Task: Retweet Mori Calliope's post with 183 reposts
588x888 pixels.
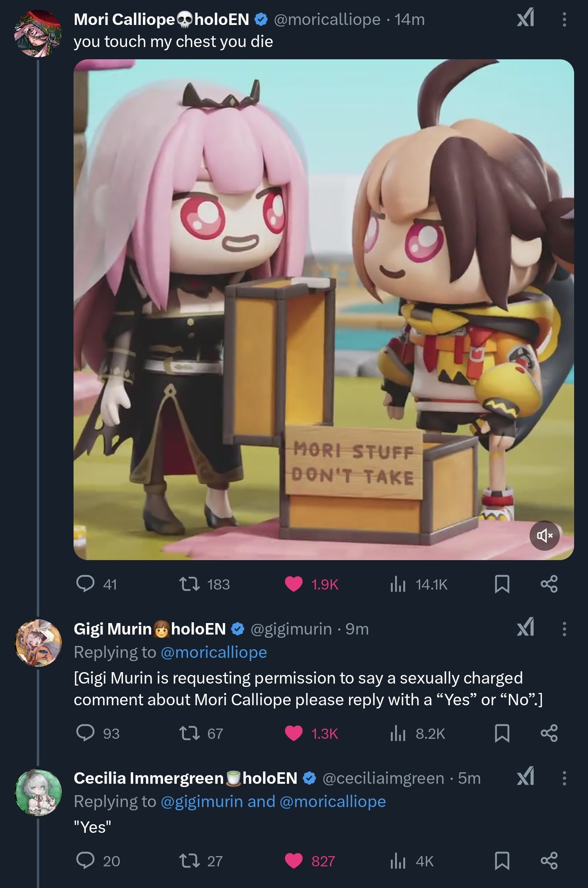Action: [x=205, y=584]
